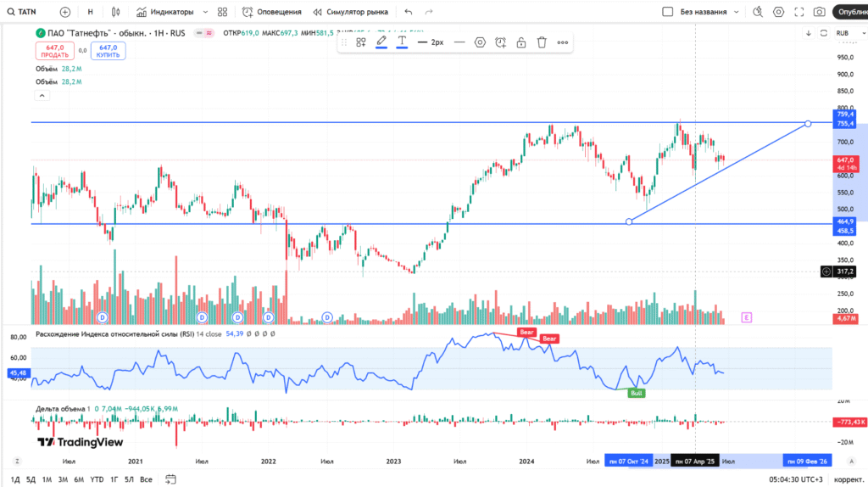Start the Симулятор рынка replay mode

tap(350, 12)
